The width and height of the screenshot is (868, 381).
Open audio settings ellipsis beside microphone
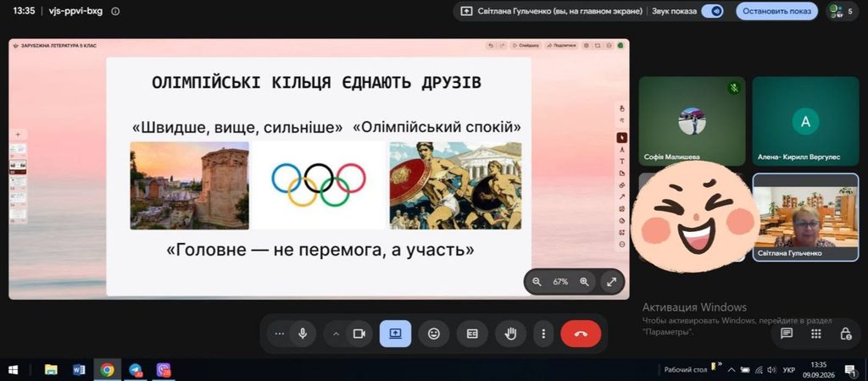point(279,334)
